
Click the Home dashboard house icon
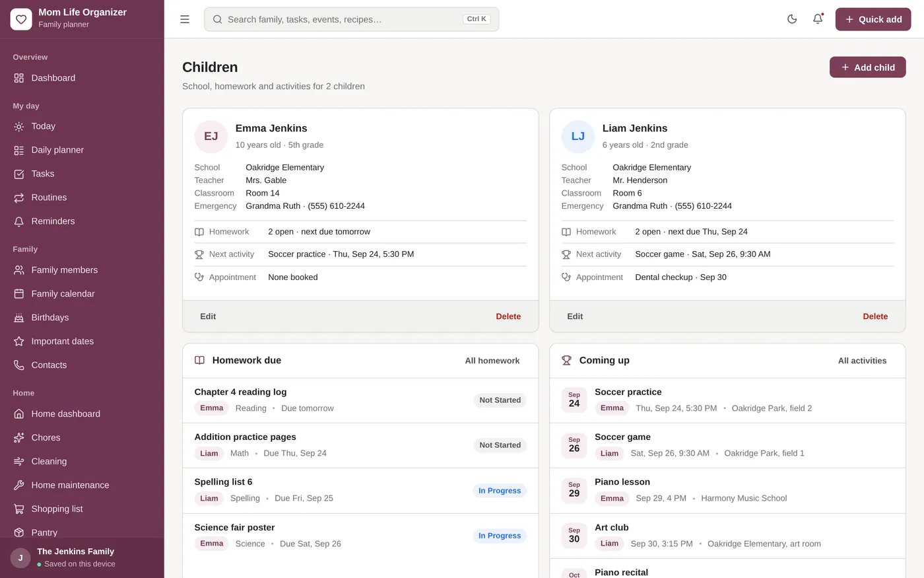19,414
